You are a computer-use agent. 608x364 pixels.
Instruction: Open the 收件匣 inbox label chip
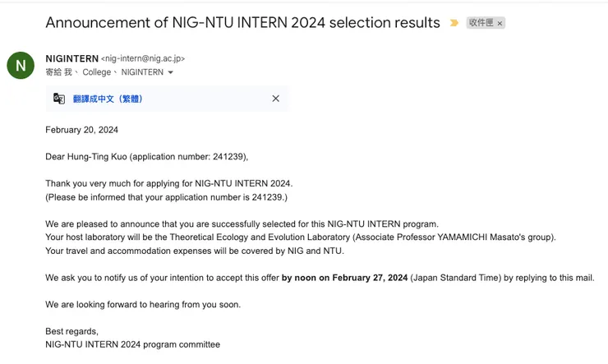481,23
